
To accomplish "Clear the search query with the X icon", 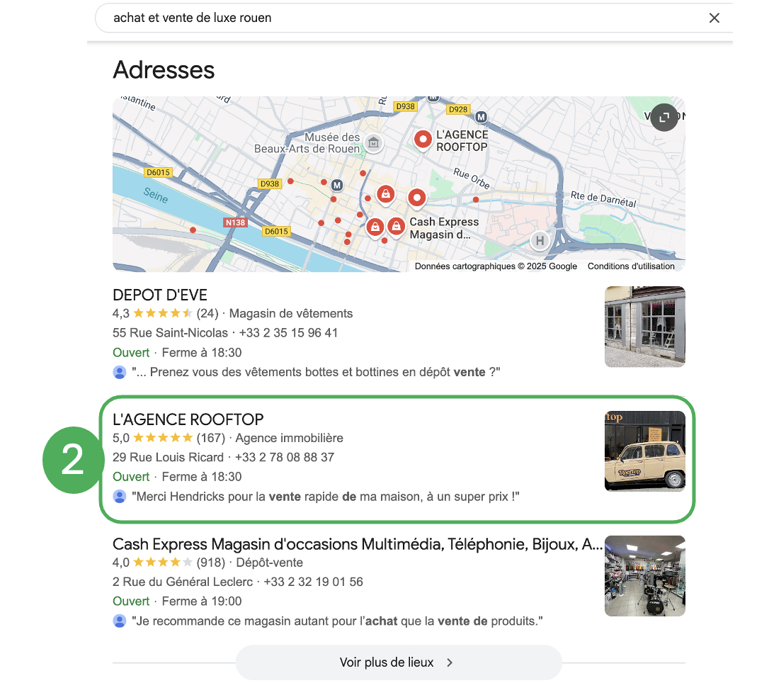I will tap(714, 18).
